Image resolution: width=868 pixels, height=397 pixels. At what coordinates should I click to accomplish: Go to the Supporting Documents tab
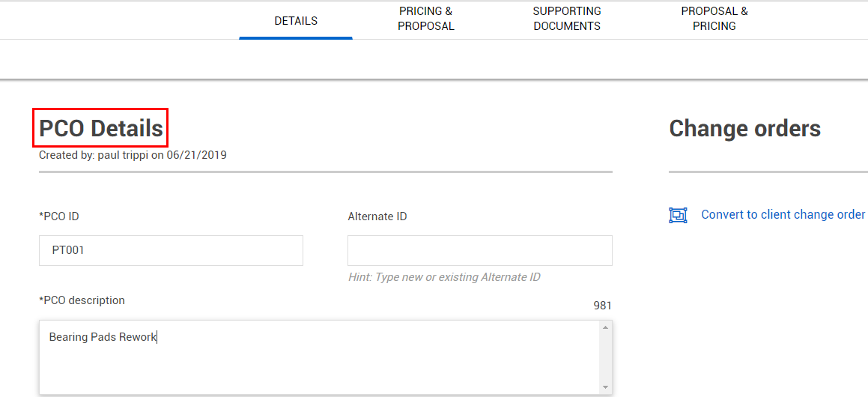tap(567, 19)
